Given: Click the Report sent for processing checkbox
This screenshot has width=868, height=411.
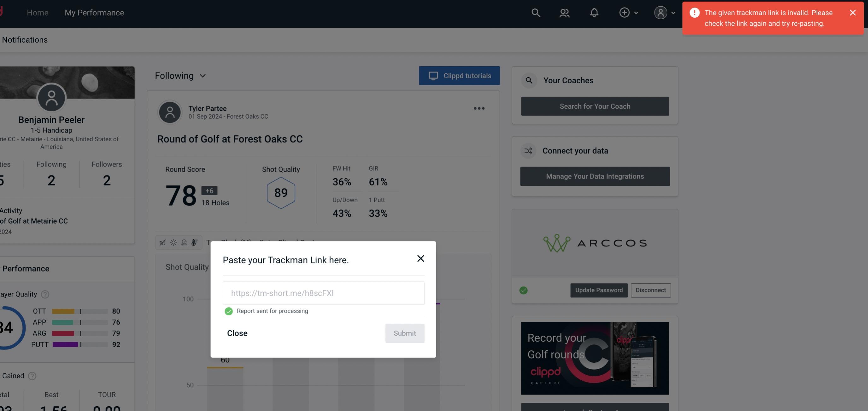Looking at the screenshot, I should pos(228,311).
